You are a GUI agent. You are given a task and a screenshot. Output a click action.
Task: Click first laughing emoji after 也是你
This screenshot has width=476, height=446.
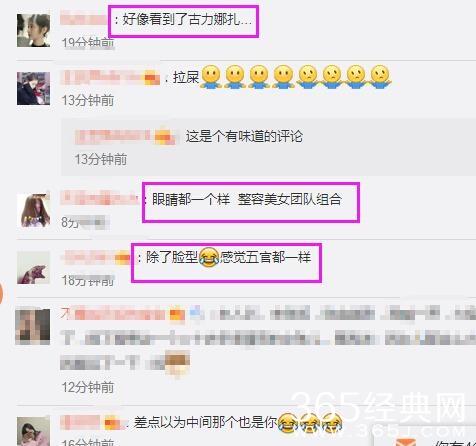click(x=288, y=423)
